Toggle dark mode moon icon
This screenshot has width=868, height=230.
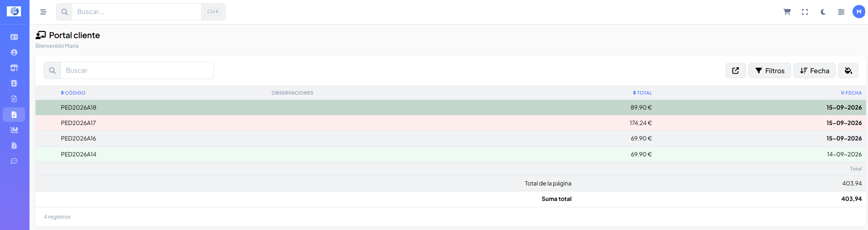coord(823,12)
